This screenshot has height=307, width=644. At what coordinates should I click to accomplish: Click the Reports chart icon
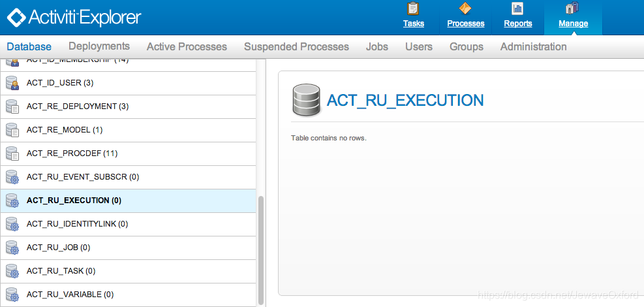tap(517, 8)
